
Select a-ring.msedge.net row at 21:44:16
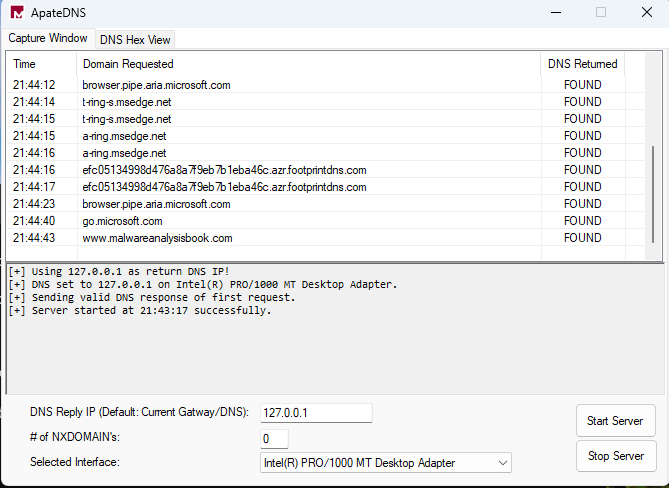(325, 152)
